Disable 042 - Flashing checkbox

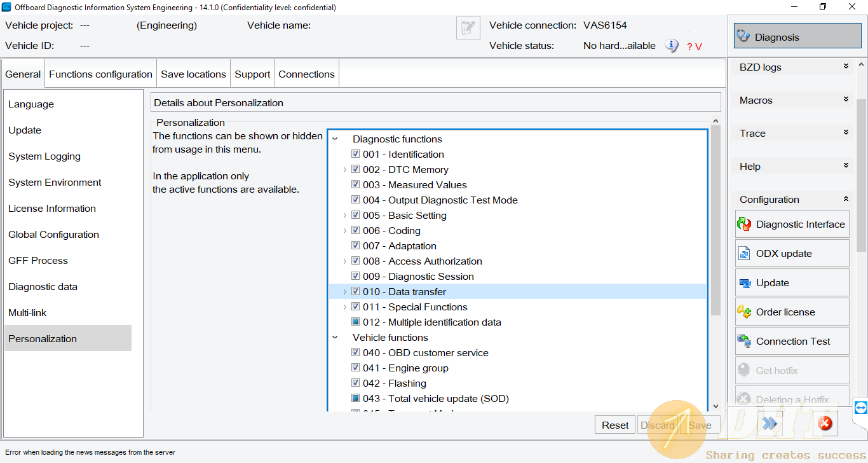pos(356,384)
